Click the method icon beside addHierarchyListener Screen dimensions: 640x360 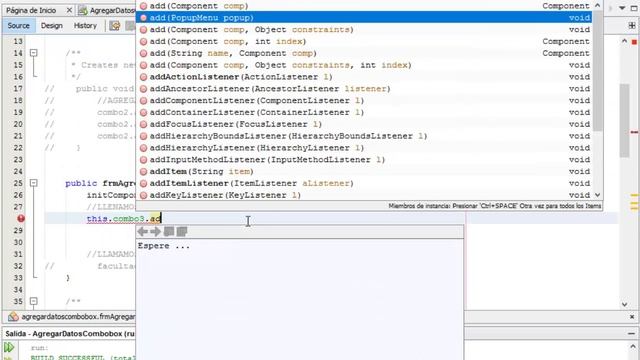pyautogui.click(x=143, y=148)
